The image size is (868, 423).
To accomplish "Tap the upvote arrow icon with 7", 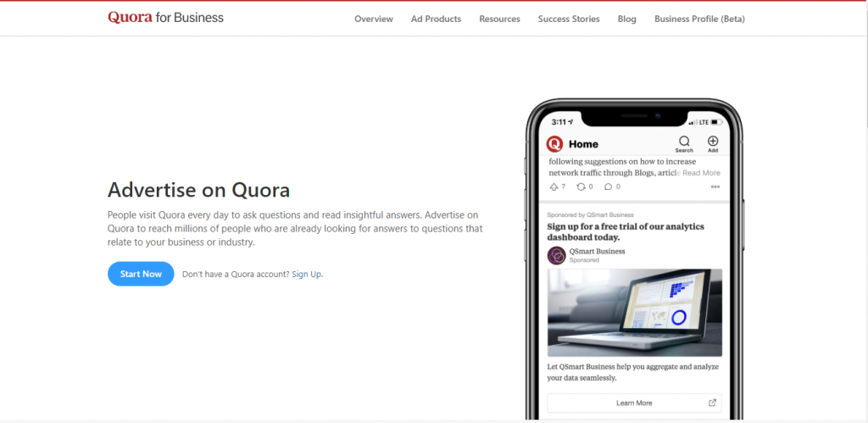I will [554, 186].
